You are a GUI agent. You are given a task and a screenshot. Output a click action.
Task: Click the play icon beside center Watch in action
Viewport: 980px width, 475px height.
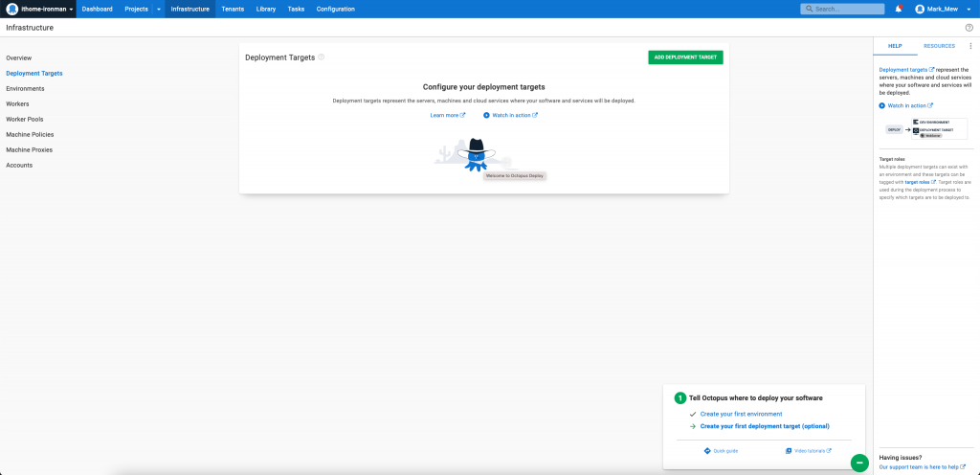click(x=486, y=115)
